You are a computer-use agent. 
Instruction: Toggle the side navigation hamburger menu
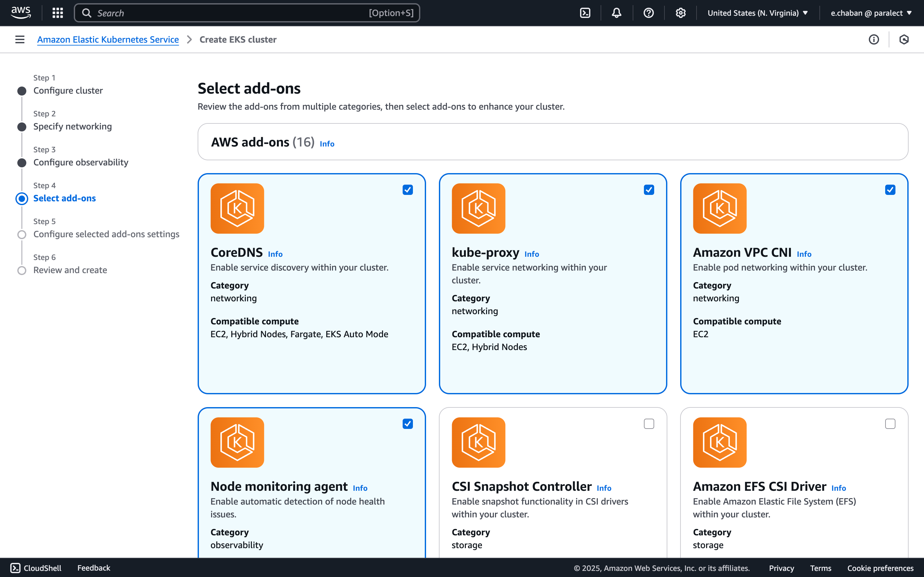click(x=20, y=39)
